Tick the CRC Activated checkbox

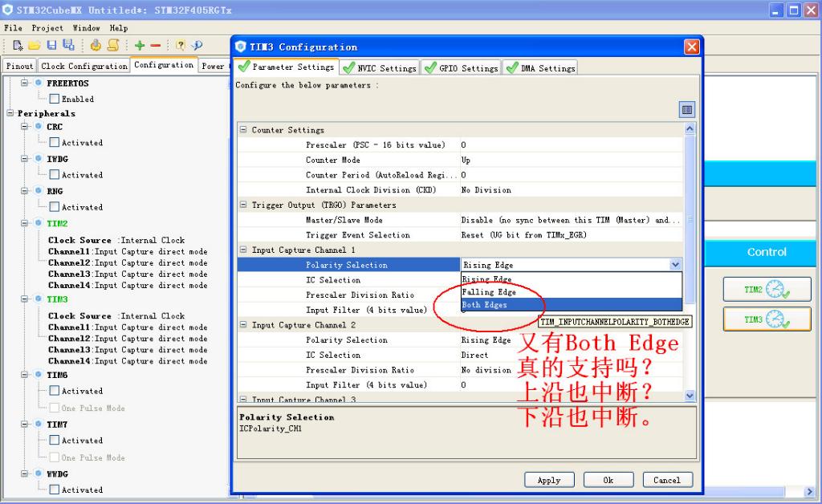coord(54,142)
